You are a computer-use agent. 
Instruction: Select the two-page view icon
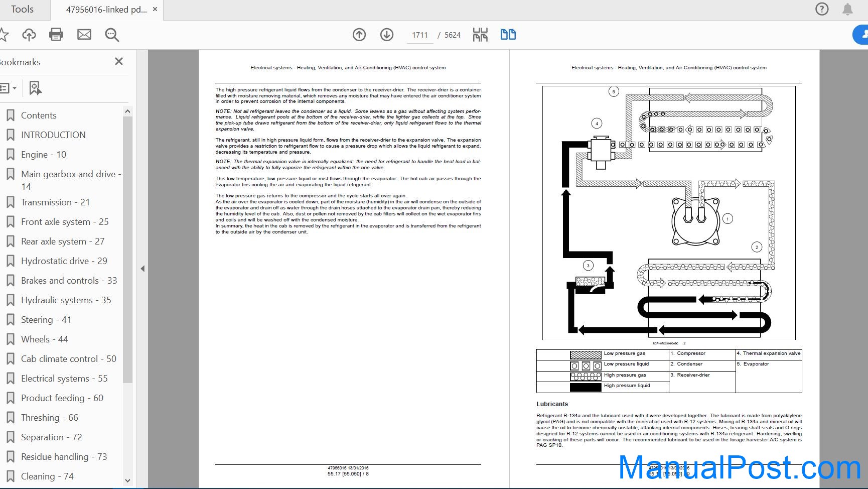[x=508, y=35]
